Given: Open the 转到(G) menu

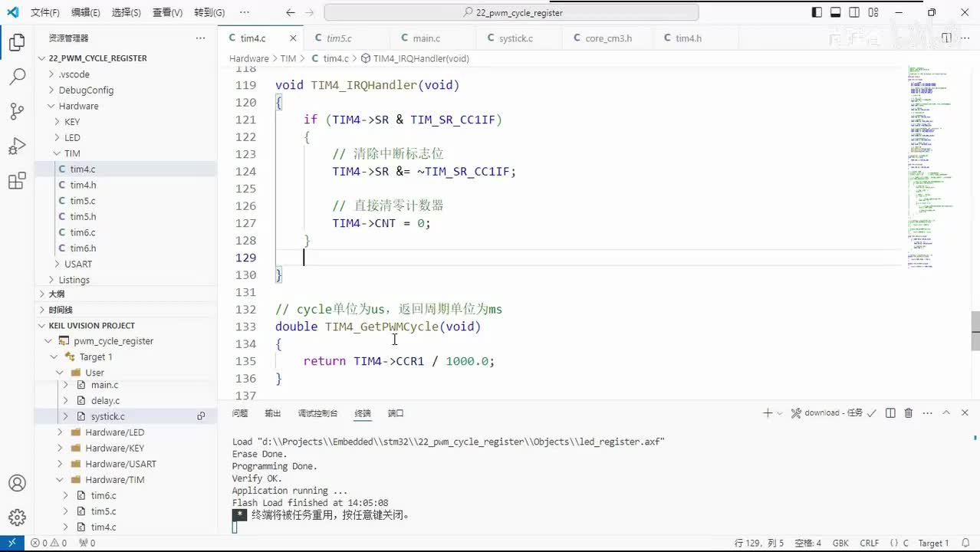Looking at the screenshot, I should [209, 12].
